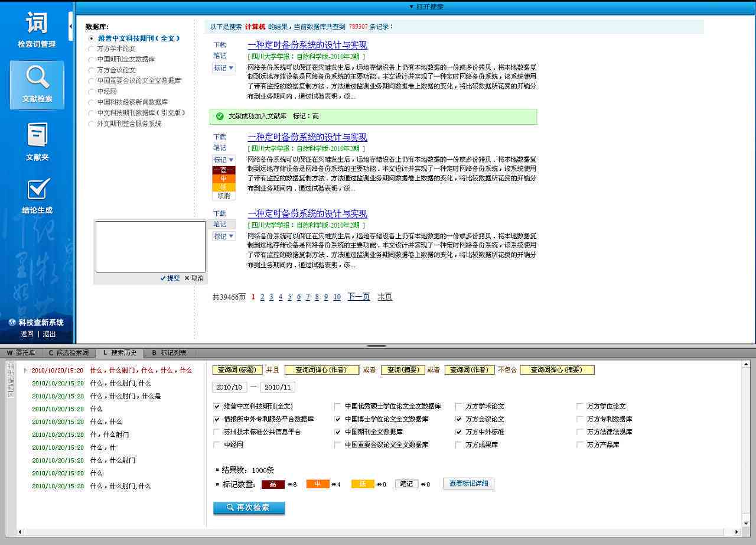This screenshot has width=756, height=545.
Task: Click start date field 2010/10
Action: (x=229, y=387)
